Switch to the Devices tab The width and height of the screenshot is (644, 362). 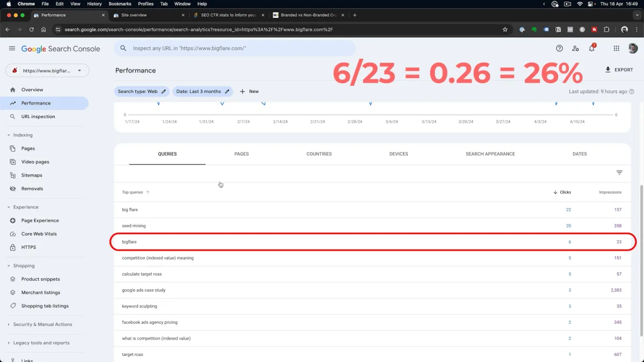click(399, 154)
